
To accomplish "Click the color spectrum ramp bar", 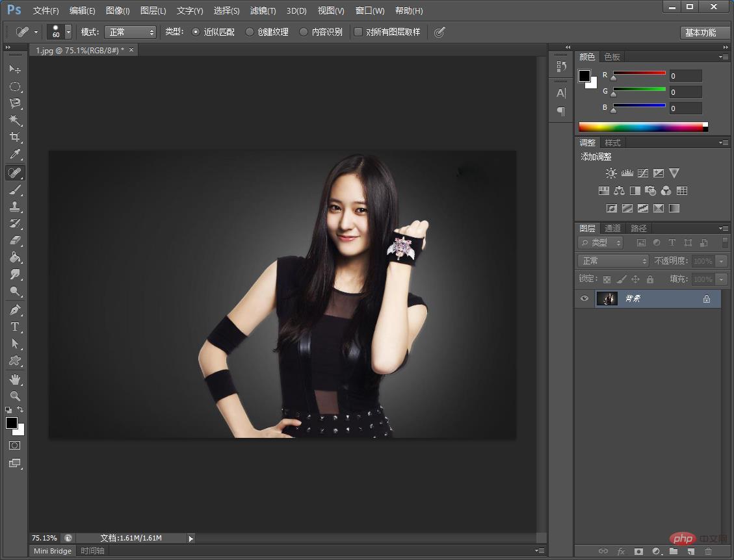I will (640, 127).
